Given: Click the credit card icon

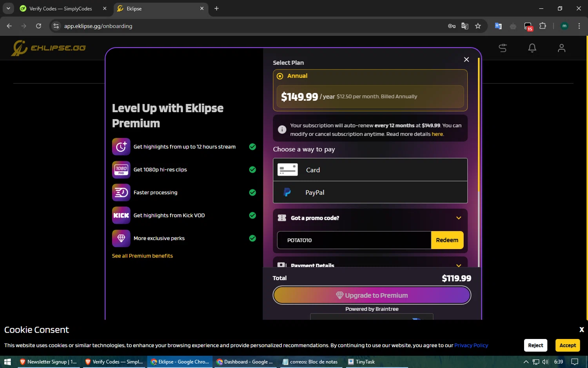Looking at the screenshot, I should tap(288, 169).
